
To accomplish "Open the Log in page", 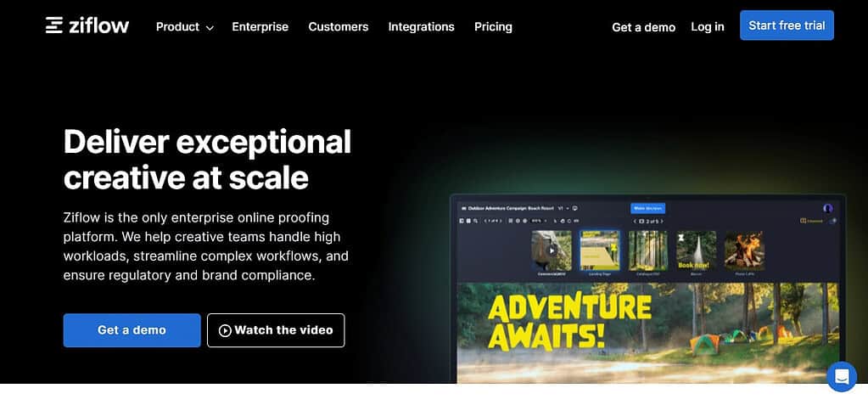I will [708, 26].
